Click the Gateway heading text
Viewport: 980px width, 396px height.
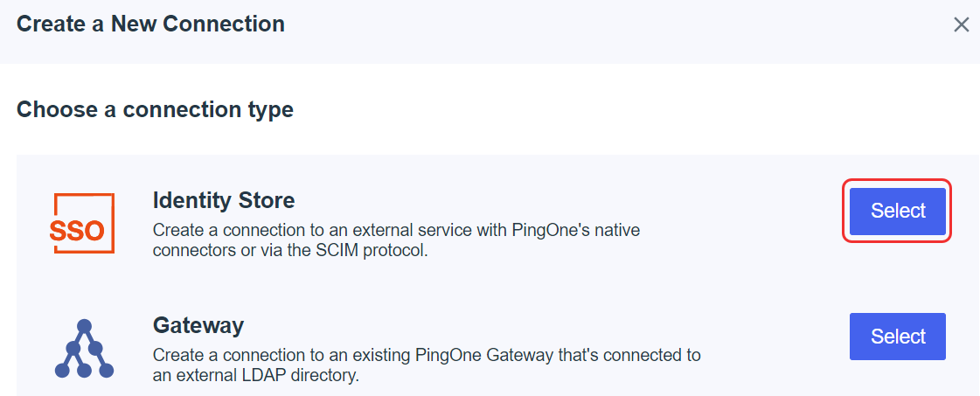pos(198,325)
